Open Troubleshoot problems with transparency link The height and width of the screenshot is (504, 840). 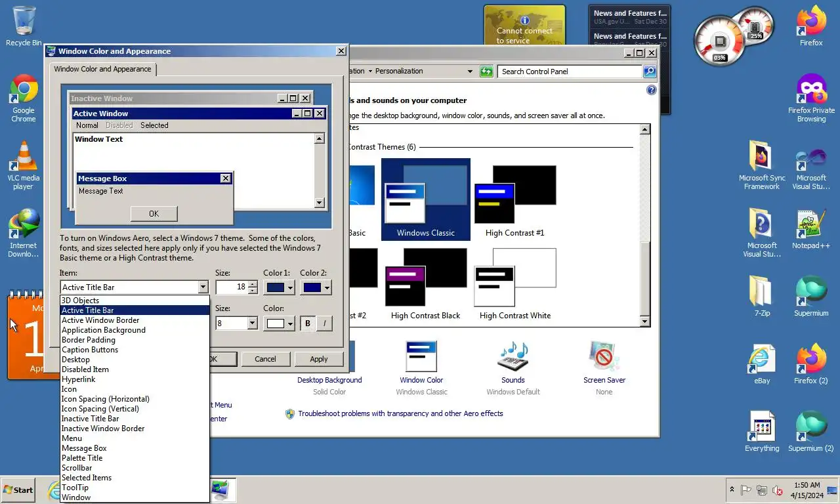400,413
